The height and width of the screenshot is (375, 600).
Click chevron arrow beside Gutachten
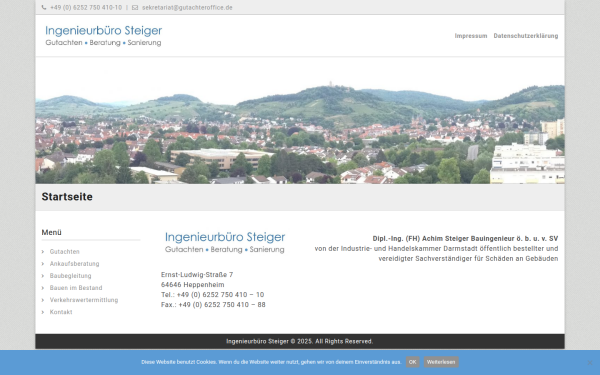pyautogui.click(x=43, y=251)
